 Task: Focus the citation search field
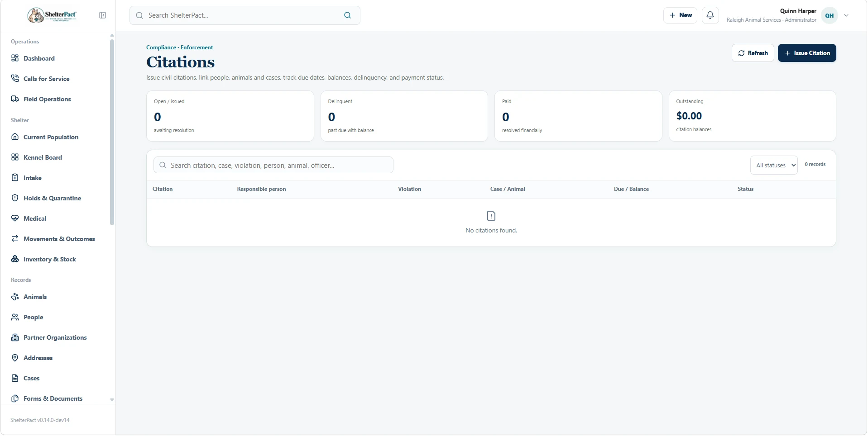(273, 165)
